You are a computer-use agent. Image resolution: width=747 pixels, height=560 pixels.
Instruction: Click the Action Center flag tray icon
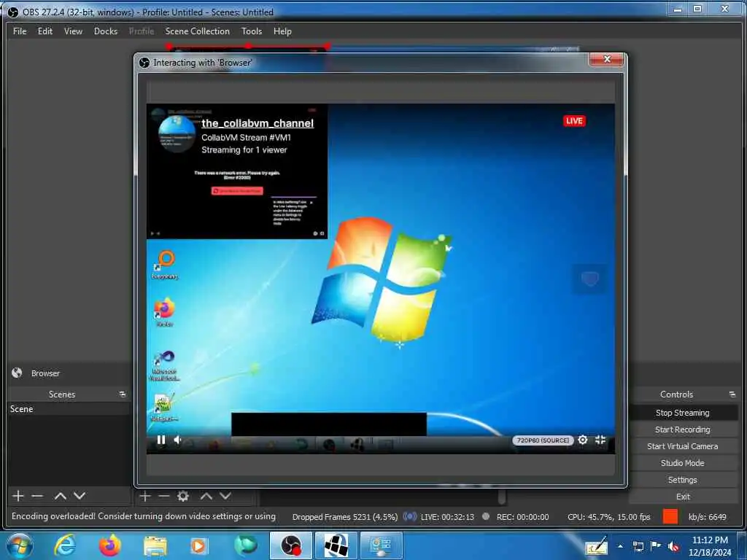click(656, 546)
